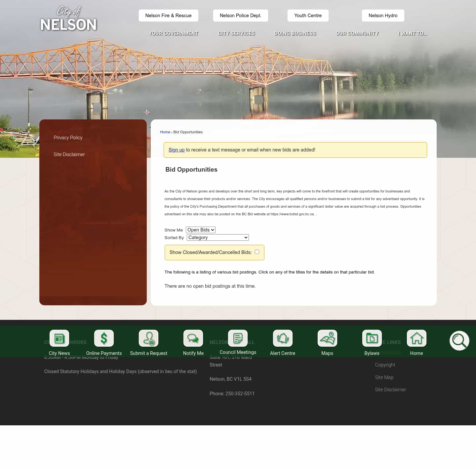Open the site search magnifier
This screenshot has height=470, width=476.
point(459,340)
